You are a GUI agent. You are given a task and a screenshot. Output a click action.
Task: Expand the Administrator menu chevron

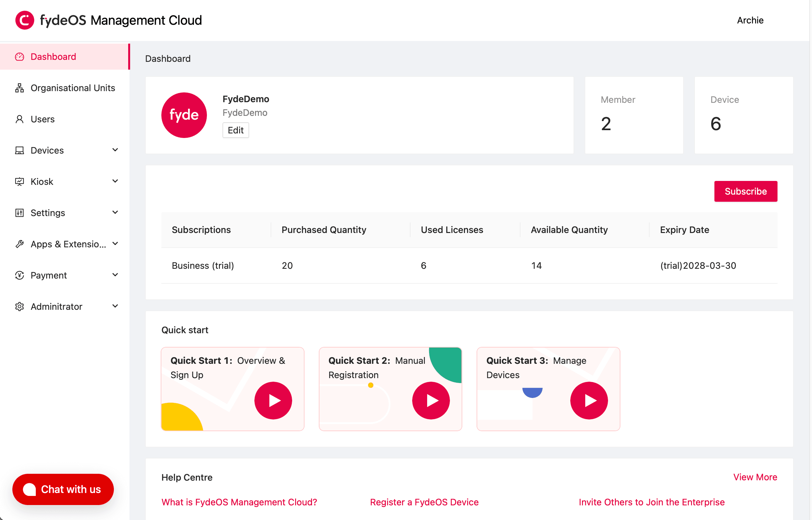[115, 306]
